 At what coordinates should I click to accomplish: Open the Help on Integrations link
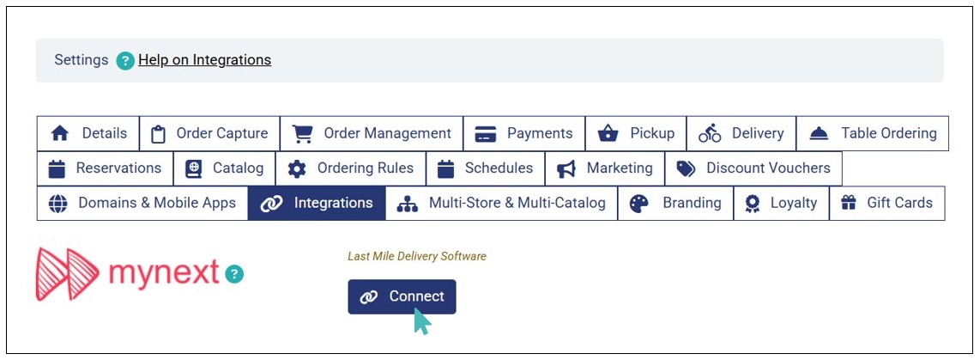point(204,60)
